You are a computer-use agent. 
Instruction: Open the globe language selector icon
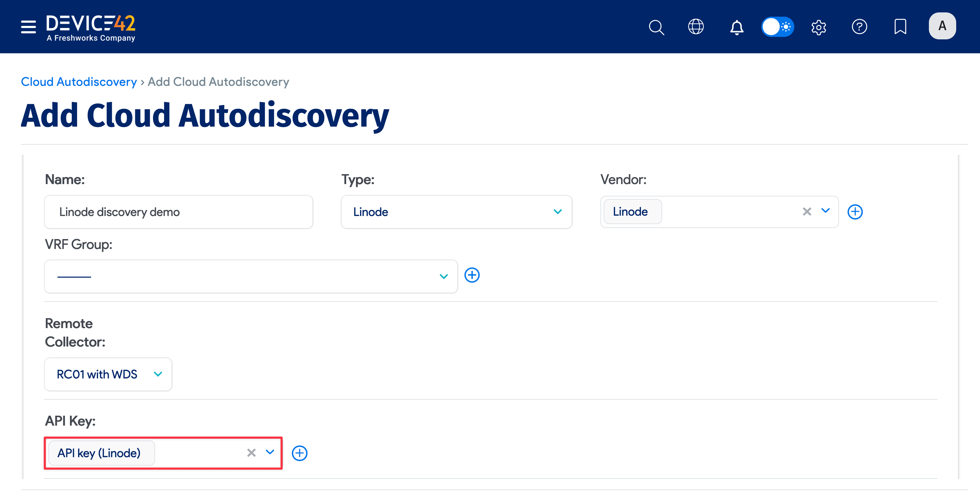tap(696, 27)
